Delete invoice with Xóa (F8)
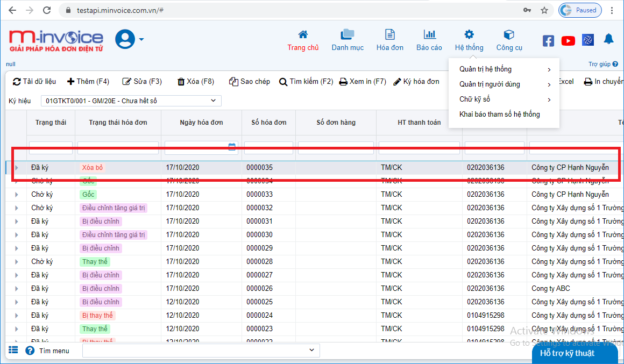This screenshot has width=624, height=364. (x=195, y=82)
